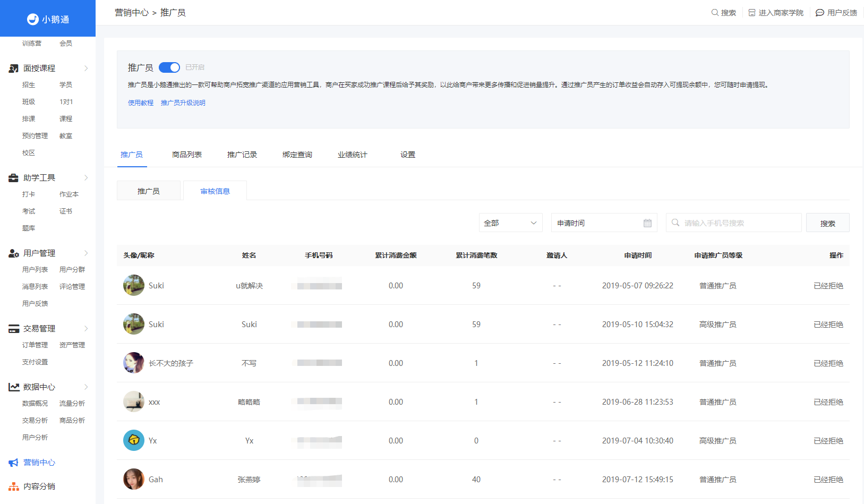864x504 pixels.
Task: Expand the 助学工具 section chevron
Action: (86, 178)
